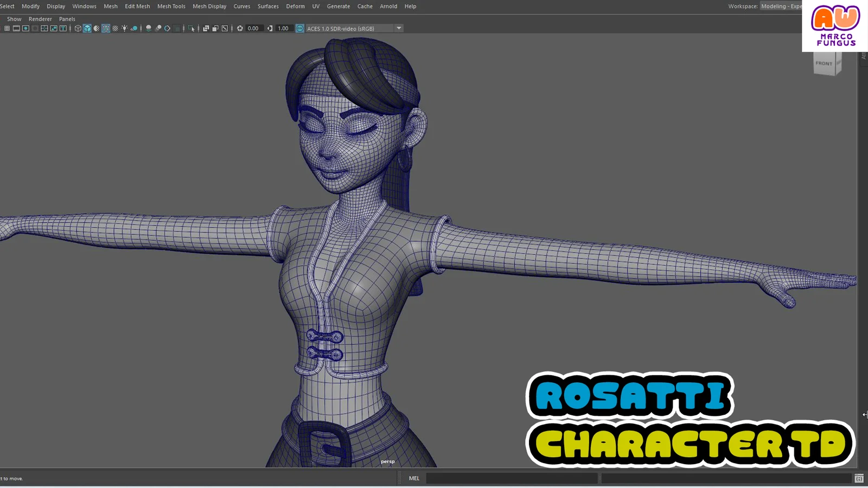Screen dimensions: 868x488
Task: Expand the Renderer menu of the viewport
Action: click(40, 18)
